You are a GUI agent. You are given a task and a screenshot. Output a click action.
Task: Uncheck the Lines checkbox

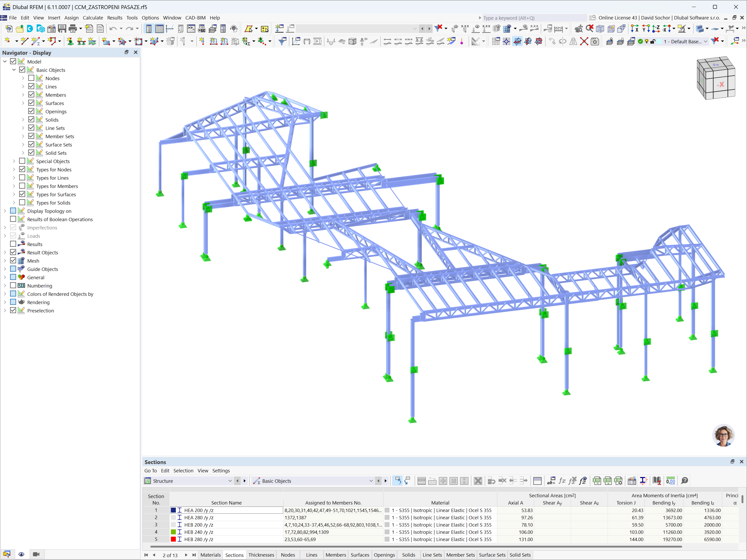(31, 86)
